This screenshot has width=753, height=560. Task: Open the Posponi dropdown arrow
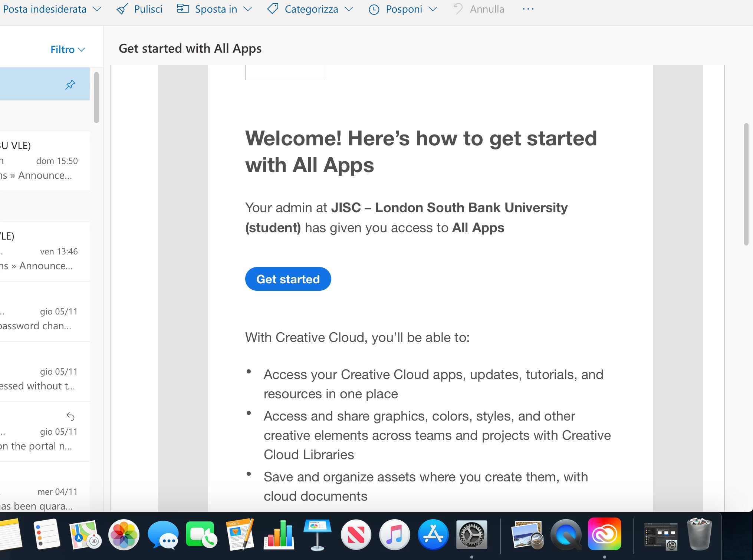433,9
